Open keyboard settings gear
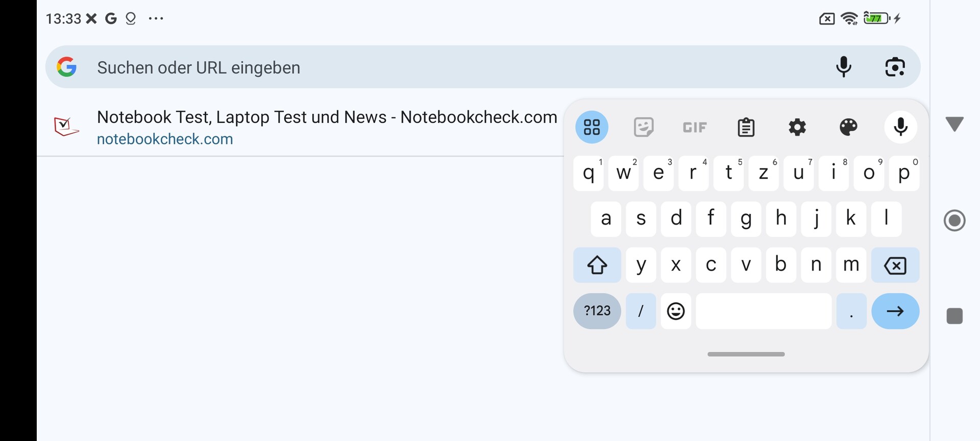The height and width of the screenshot is (441, 980). click(797, 127)
